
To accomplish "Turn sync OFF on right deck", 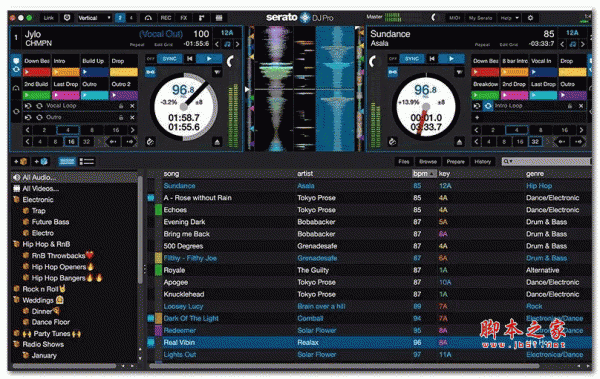I will pyautogui.click(x=393, y=59).
